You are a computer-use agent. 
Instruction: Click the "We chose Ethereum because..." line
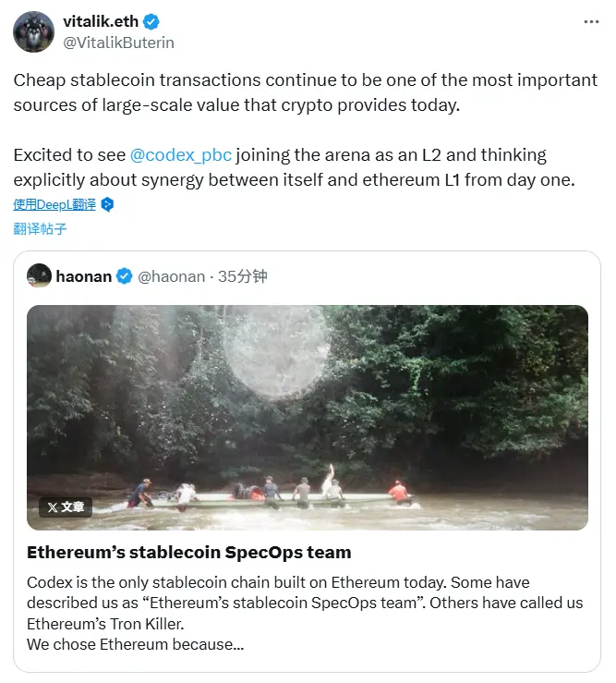tap(135, 643)
